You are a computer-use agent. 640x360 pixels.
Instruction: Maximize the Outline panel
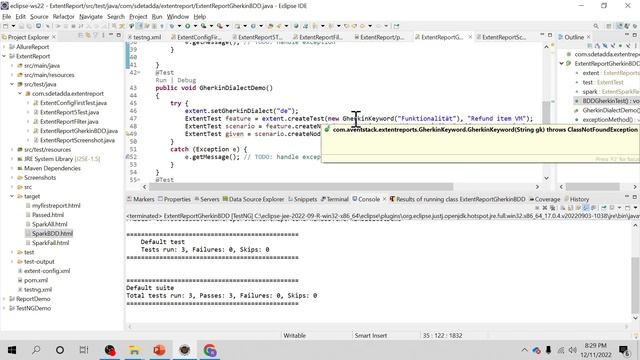coord(635,36)
